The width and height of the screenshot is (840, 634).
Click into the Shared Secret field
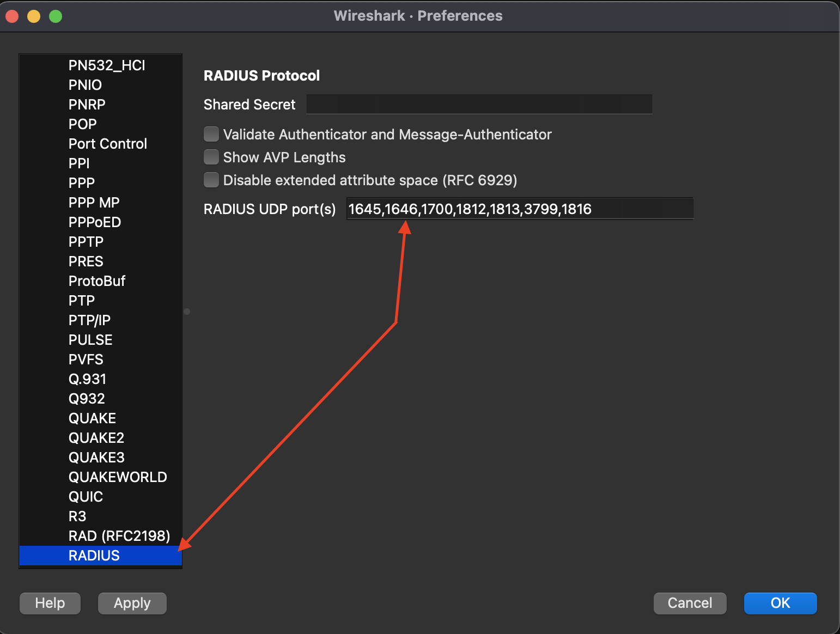tap(479, 104)
